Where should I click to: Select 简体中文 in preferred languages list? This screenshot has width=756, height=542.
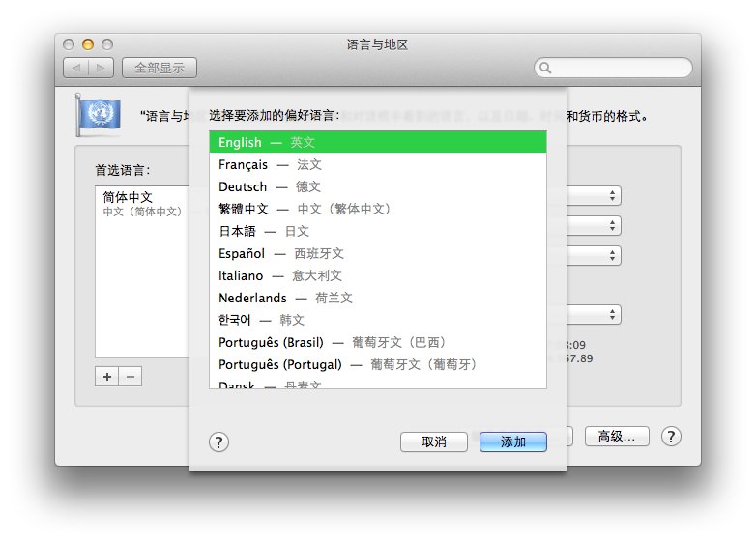(x=143, y=203)
